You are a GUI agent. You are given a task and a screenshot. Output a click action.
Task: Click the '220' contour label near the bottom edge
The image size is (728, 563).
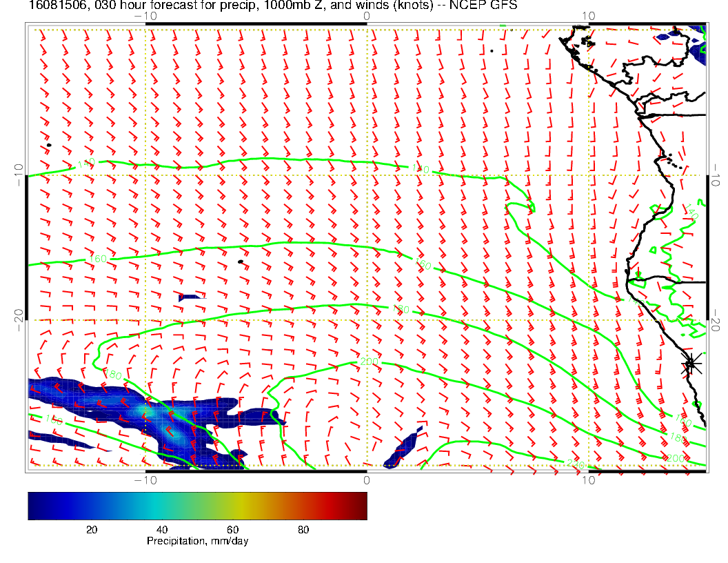(x=575, y=464)
